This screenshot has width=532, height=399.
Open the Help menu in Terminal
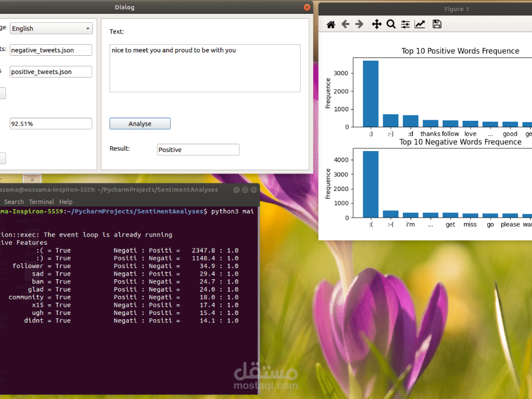[65, 202]
